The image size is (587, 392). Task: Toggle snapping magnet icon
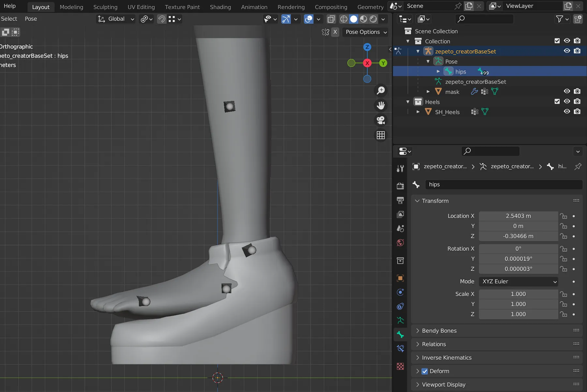(x=161, y=19)
